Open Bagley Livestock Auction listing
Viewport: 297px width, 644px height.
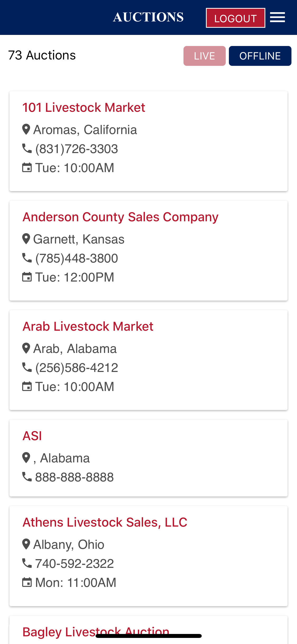click(96, 632)
